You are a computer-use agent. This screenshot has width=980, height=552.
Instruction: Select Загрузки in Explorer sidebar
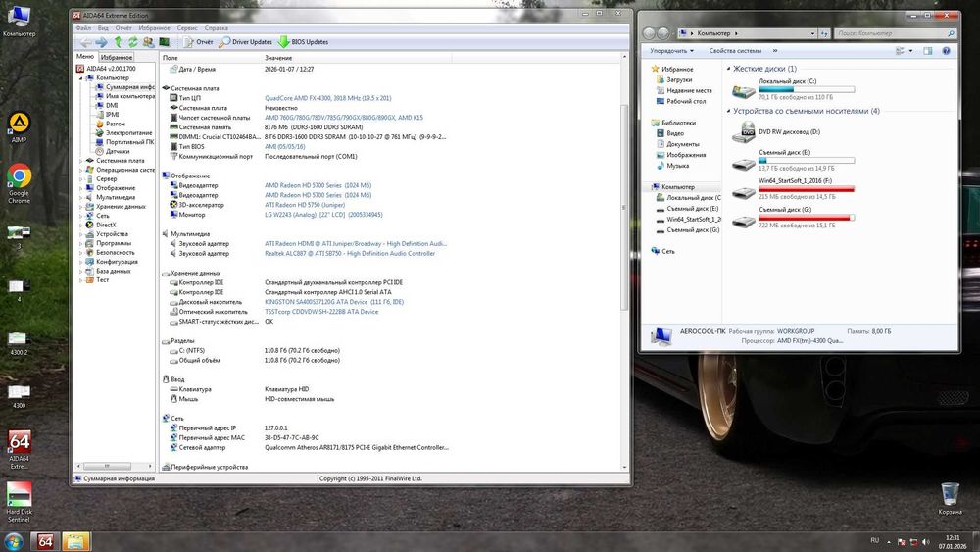point(679,80)
